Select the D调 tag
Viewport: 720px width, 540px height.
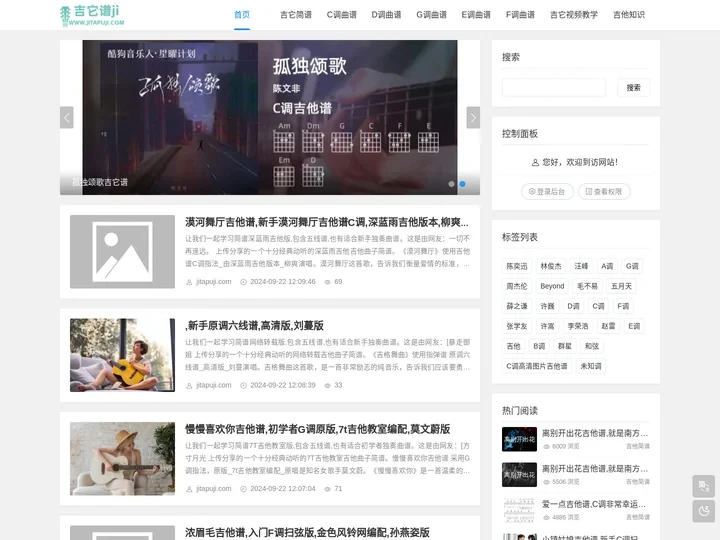coord(573,306)
